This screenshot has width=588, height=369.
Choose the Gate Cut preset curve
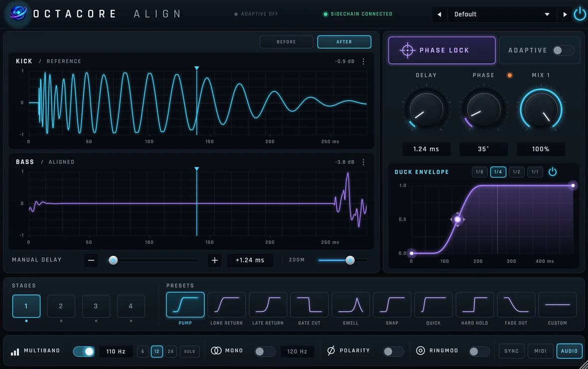pyautogui.click(x=309, y=305)
